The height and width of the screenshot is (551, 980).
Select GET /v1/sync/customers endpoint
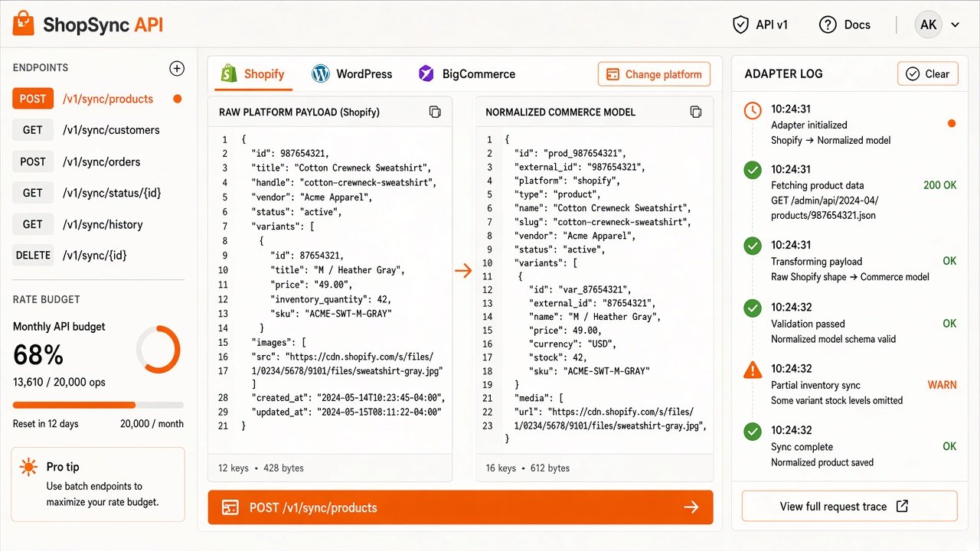coord(98,130)
